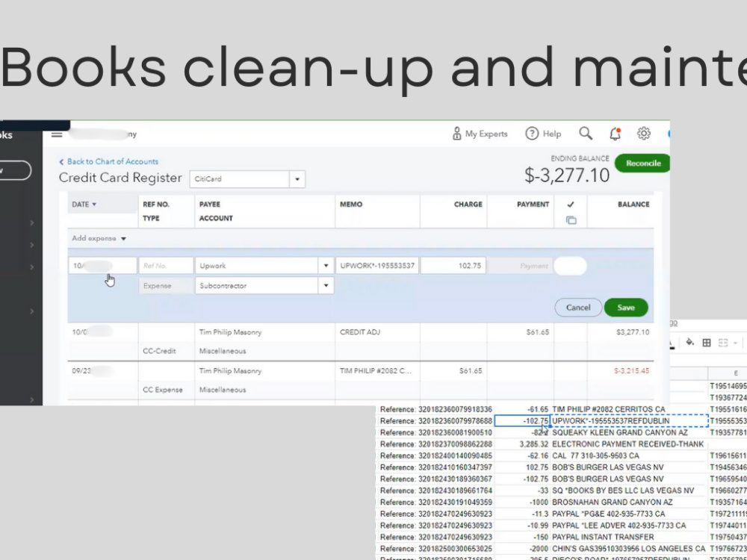Select cell PAYPAL INSTANT TRANSFER
The width and height of the screenshot is (747, 560).
tap(629, 537)
